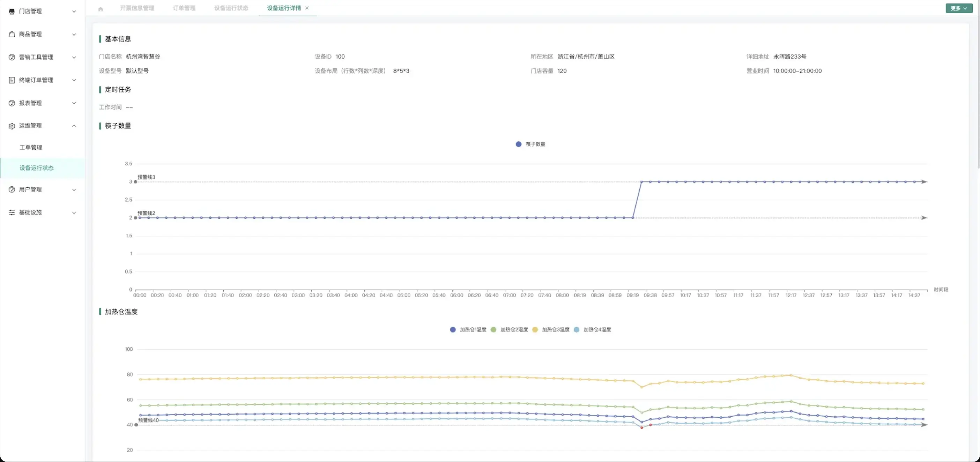The image size is (980, 462).
Task: Switch to the 开票信息管理 tab
Action: tap(138, 8)
